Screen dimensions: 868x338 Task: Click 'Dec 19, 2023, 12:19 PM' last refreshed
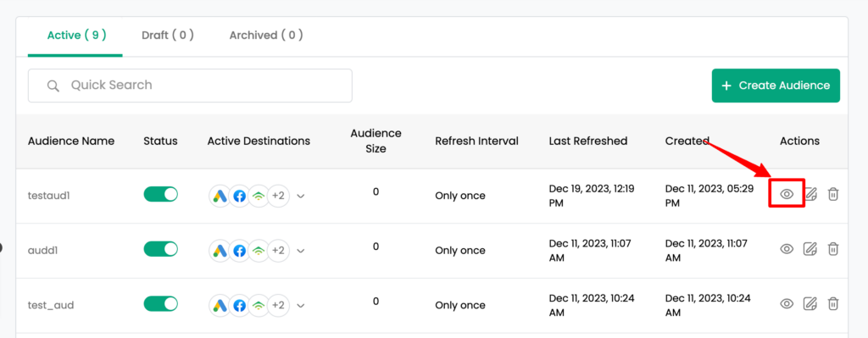[592, 196]
